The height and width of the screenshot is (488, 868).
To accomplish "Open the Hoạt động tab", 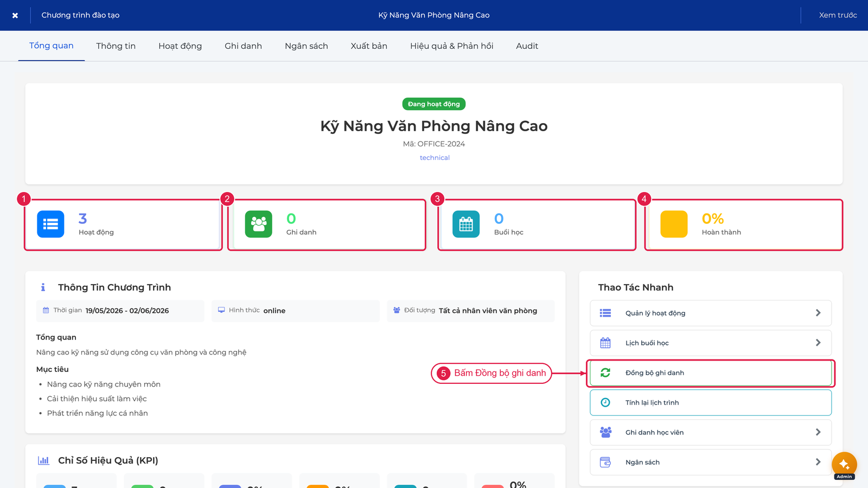I will tap(180, 46).
